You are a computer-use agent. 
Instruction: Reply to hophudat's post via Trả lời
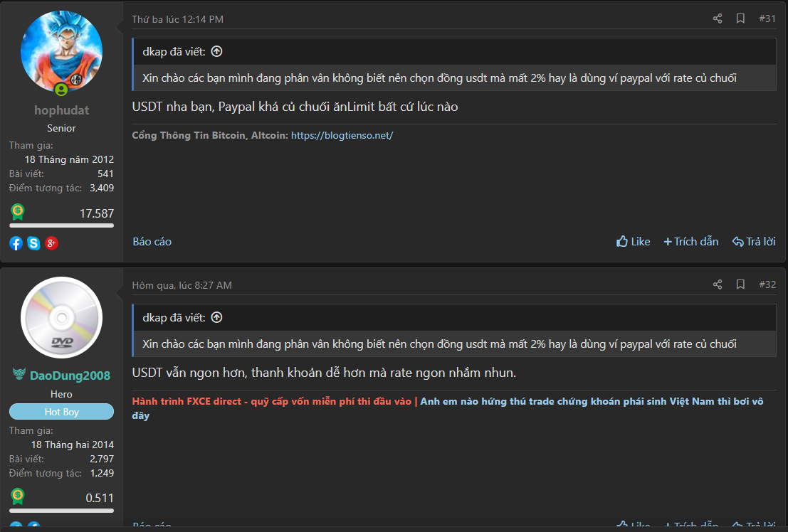(754, 242)
